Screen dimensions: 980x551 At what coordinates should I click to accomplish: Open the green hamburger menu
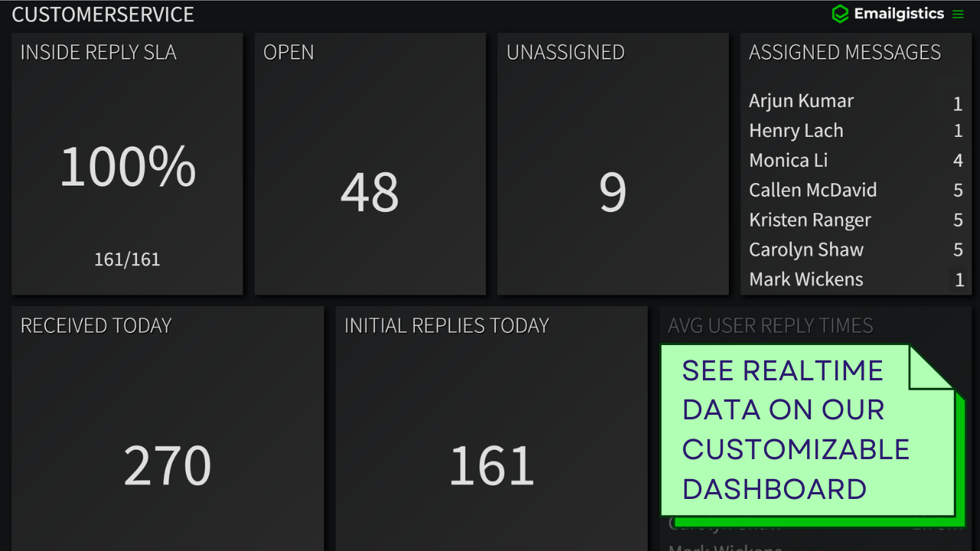point(958,14)
